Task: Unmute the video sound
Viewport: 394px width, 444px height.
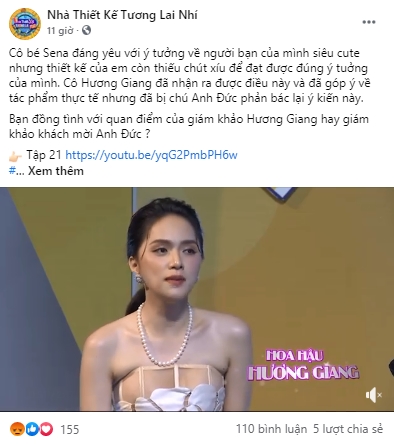Action: coord(374,395)
